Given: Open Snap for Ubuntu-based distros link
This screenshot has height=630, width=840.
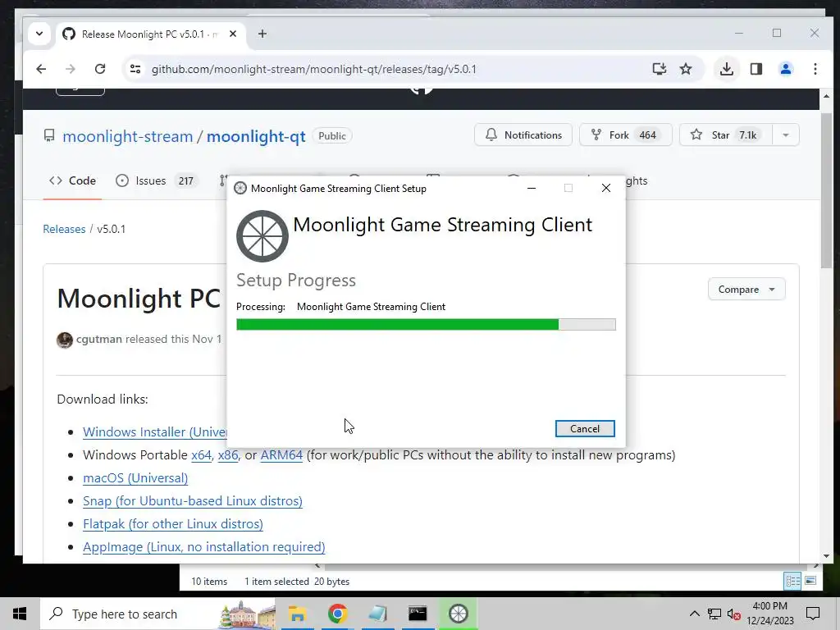Looking at the screenshot, I should coord(193,501).
